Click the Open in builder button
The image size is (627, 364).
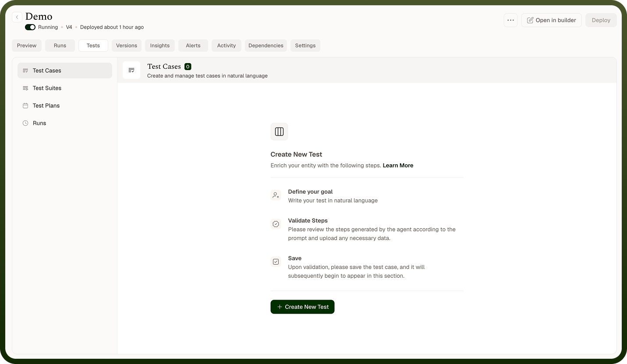pos(551,20)
